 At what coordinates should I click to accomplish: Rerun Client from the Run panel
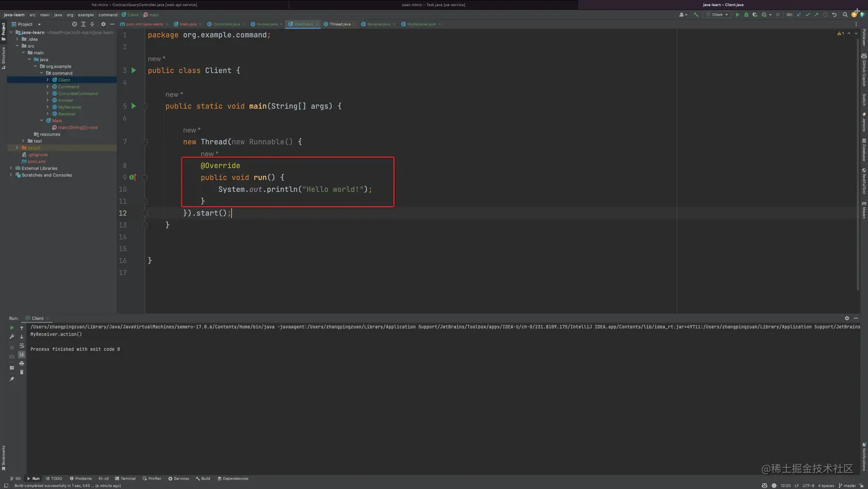[x=11, y=328]
